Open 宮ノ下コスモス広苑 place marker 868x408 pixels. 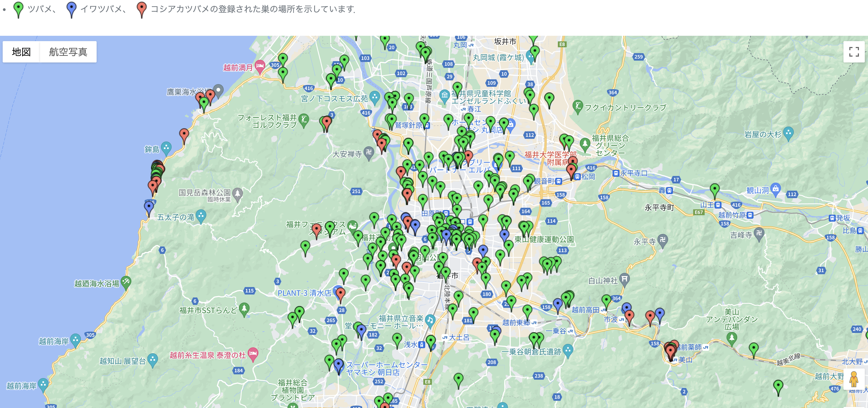click(374, 97)
